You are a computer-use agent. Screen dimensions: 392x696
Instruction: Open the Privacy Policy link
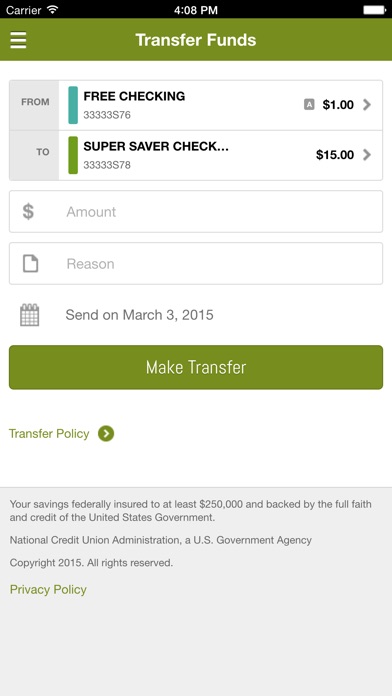48,589
